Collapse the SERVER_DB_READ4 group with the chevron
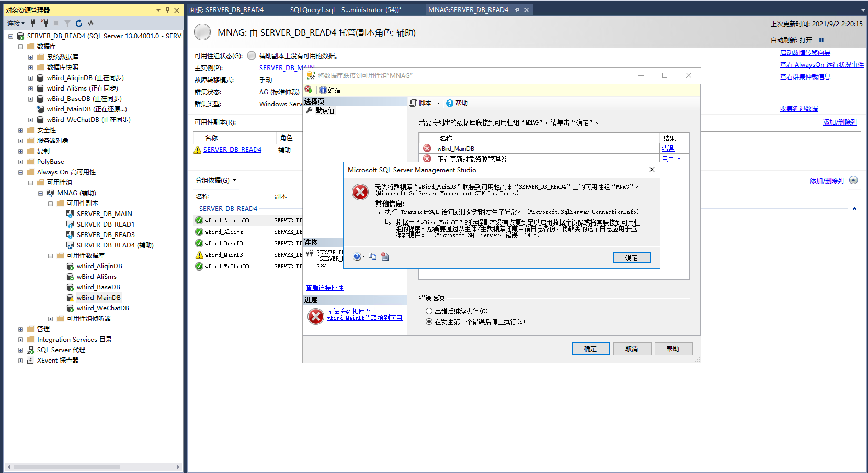 point(854,209)
